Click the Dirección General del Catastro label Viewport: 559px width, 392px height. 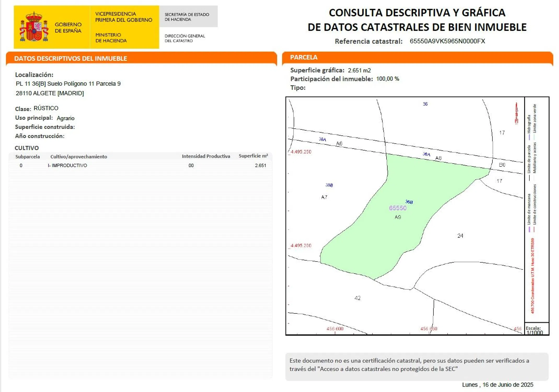coord(185,38)
